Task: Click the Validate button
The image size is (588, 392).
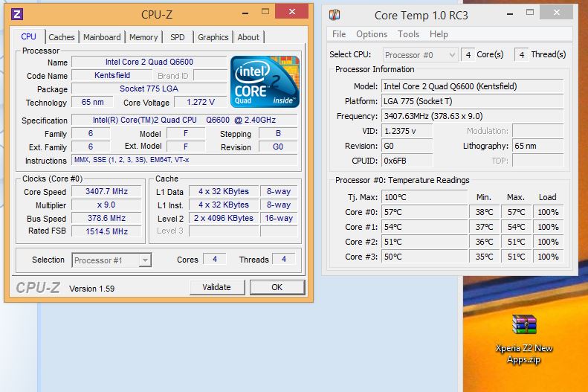Action: (217, 287)
